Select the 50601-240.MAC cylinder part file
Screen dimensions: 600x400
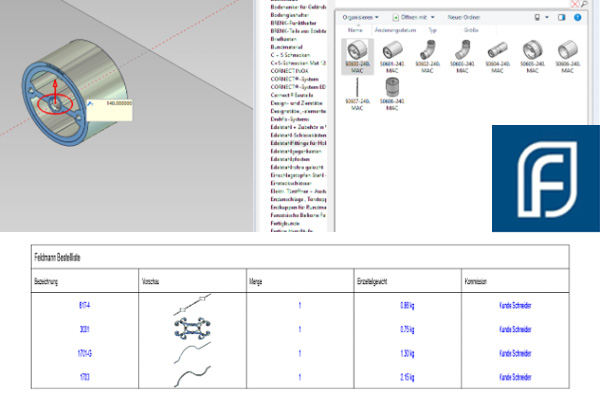coord(392,56)
